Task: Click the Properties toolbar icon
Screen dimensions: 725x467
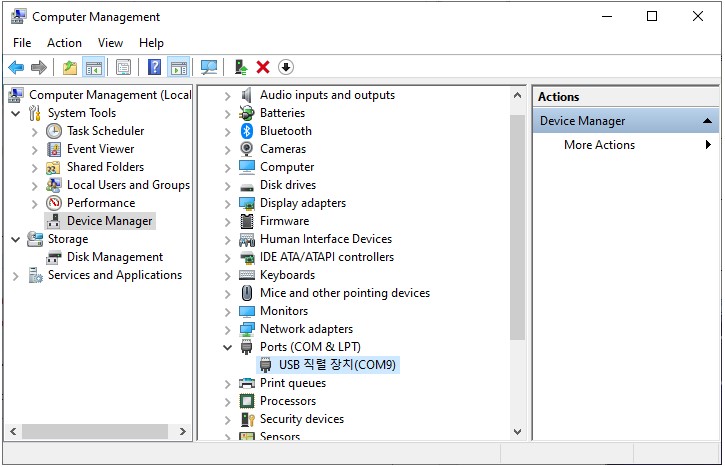Action: (123, 67)
